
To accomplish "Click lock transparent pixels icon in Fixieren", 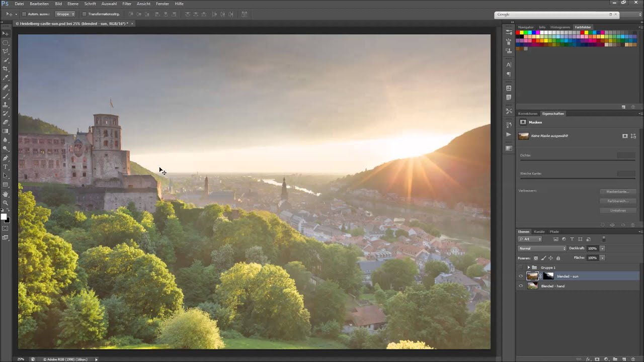I will (x=536, y=258).
